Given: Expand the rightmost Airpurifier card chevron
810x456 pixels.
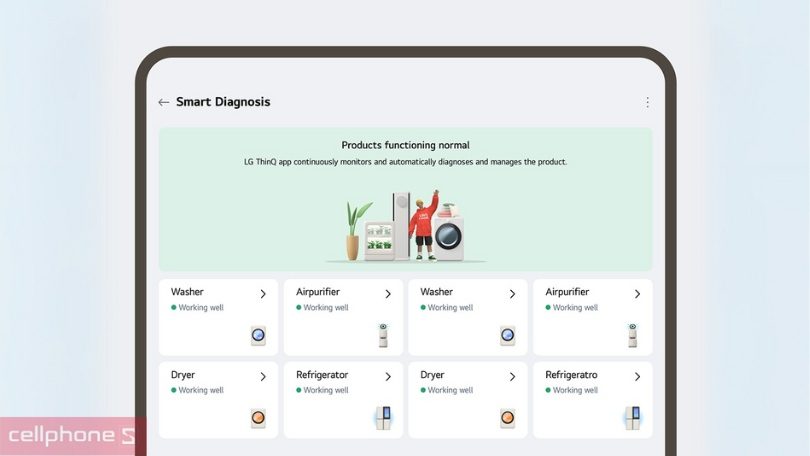Looking at the screenshot, I should [637, 294].
